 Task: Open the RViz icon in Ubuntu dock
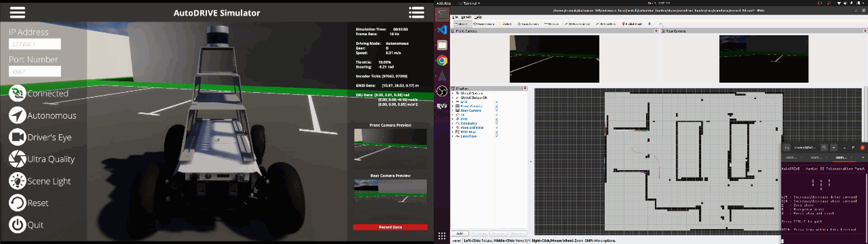point(442,106)
